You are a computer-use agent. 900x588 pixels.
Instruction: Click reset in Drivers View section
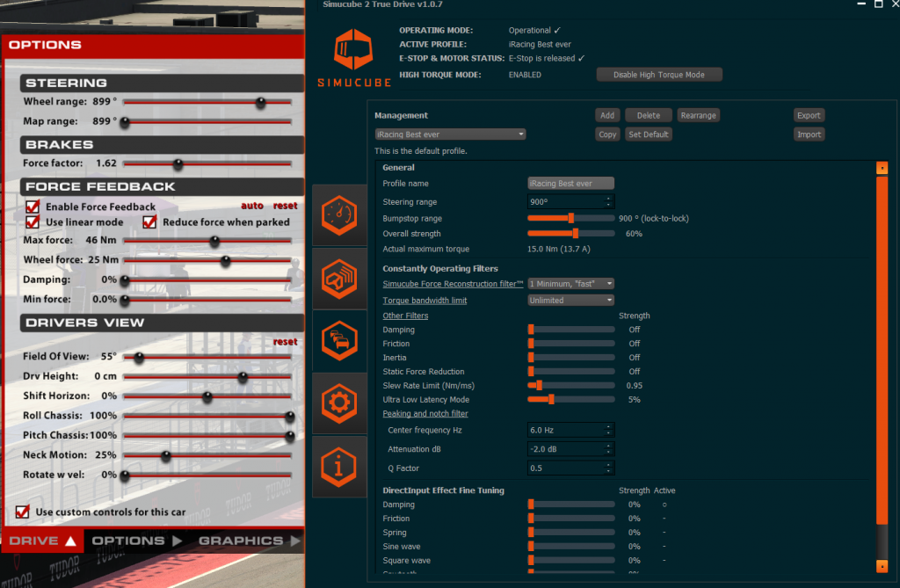tap(286, 342)
